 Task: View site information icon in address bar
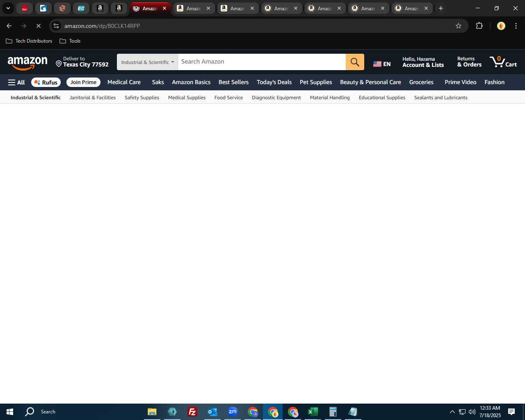[x=56, y=26]
